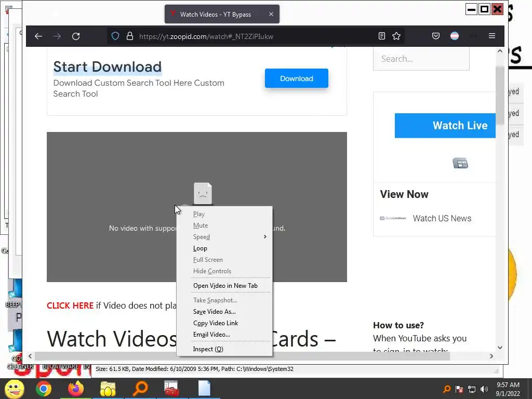Open the network tray icon

coord(472,389)
